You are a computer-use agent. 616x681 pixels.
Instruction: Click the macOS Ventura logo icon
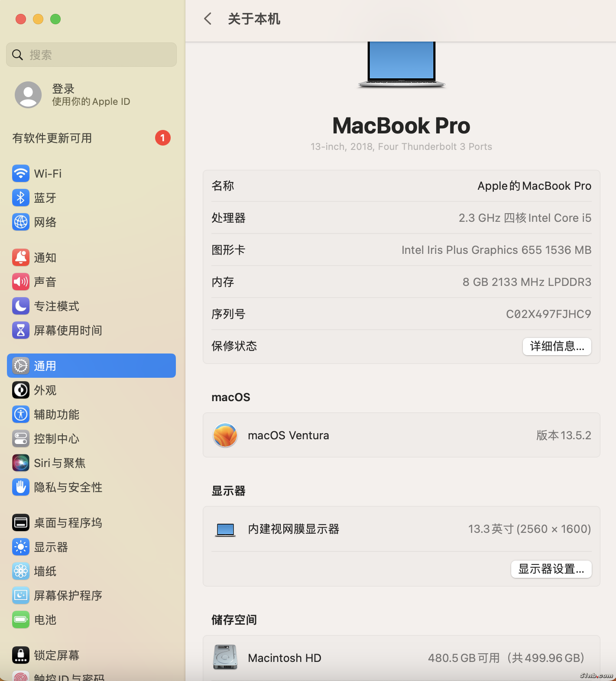[225, 435]
